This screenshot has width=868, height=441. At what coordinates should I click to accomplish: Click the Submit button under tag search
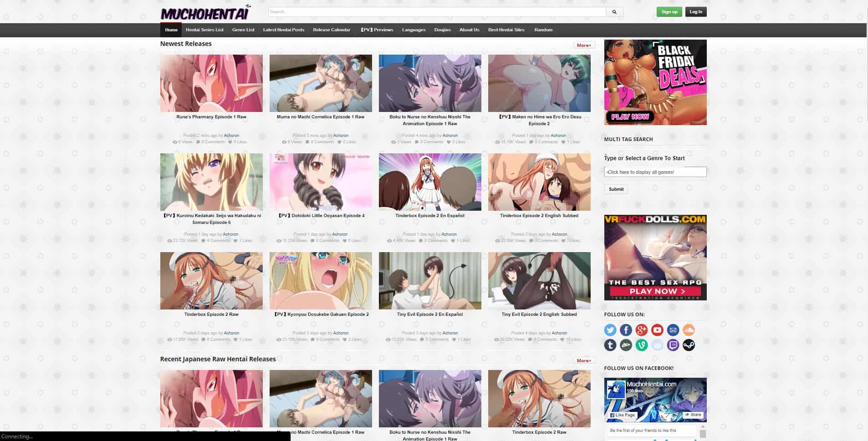[616, 189]
